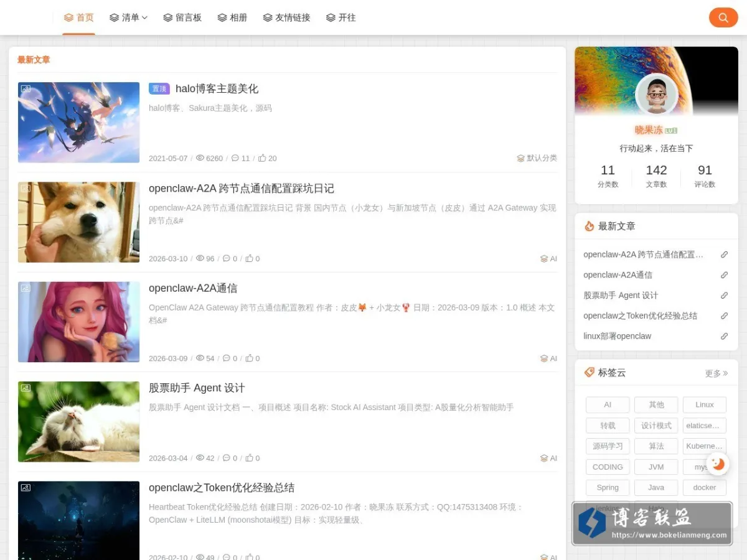This screenshot has width=747, height=560.
Task: Click 更多 in tag cloud header
Action: tap(716, 373)
